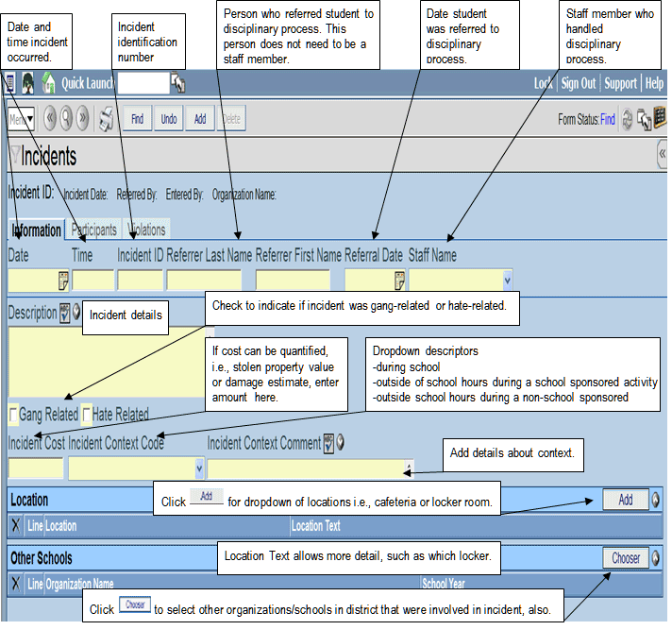Go to next record with » arrow
The width and height of the screenshot is (672, 630).
82,118
